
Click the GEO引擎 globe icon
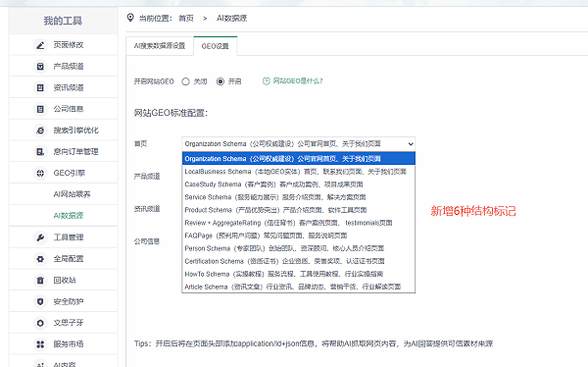coord(40,173)
